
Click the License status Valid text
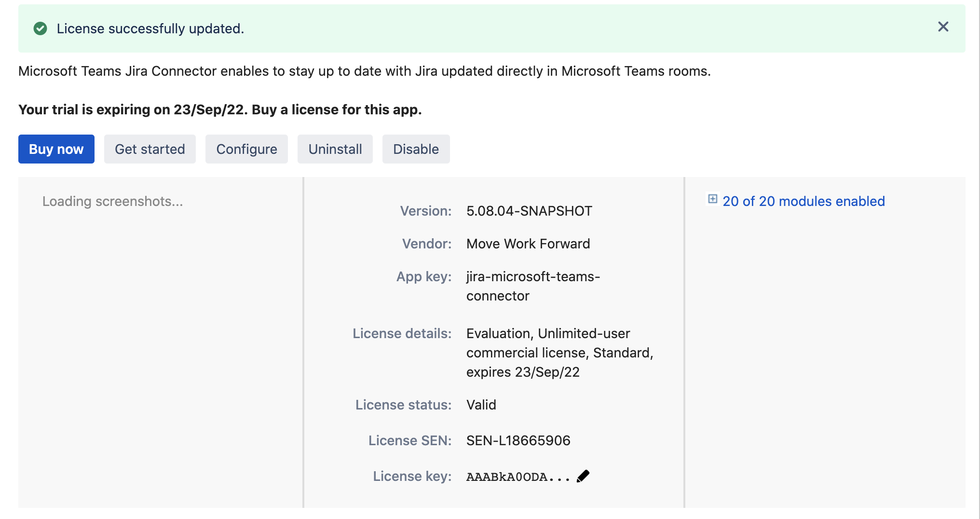pos(481,405)
